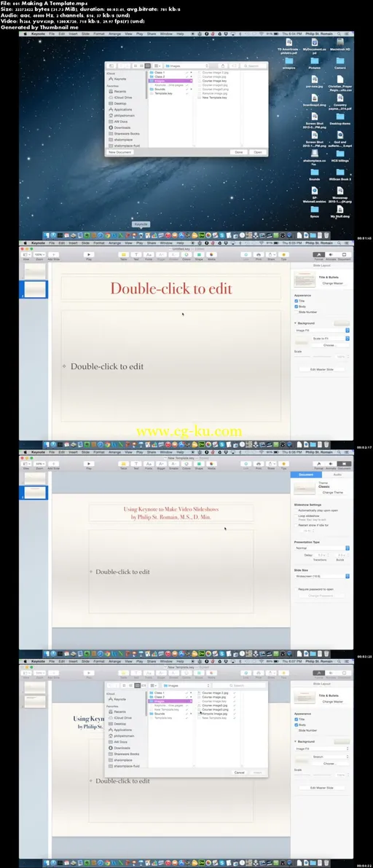Screen dimensions: 373x868
Task: In Open dialog frame, click Camera folder on desktop
Action: click(x=340, y=63)
